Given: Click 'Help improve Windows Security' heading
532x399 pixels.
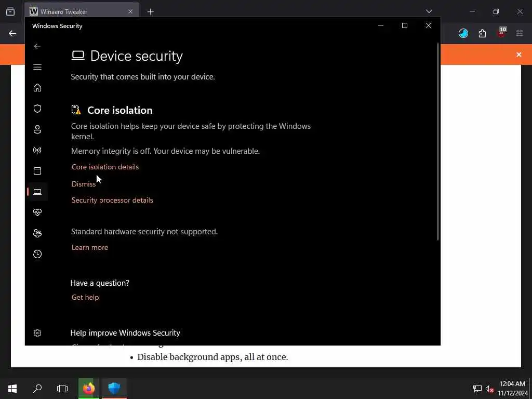Looking at the screenshot, I should [x=125, y=333].
